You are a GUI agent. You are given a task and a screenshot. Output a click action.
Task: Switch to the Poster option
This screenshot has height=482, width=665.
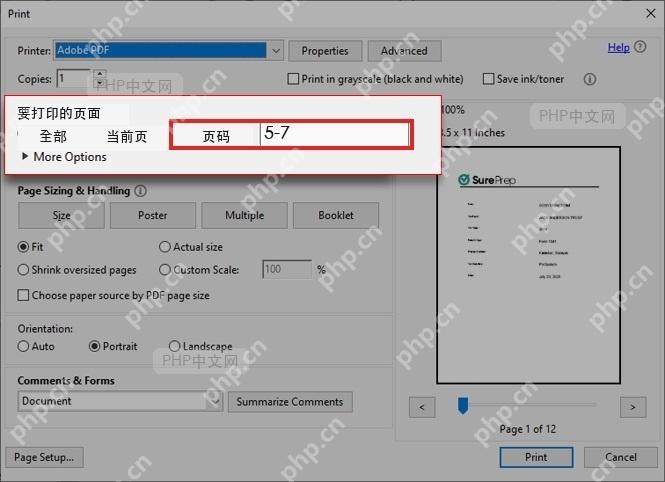[153, 215]
